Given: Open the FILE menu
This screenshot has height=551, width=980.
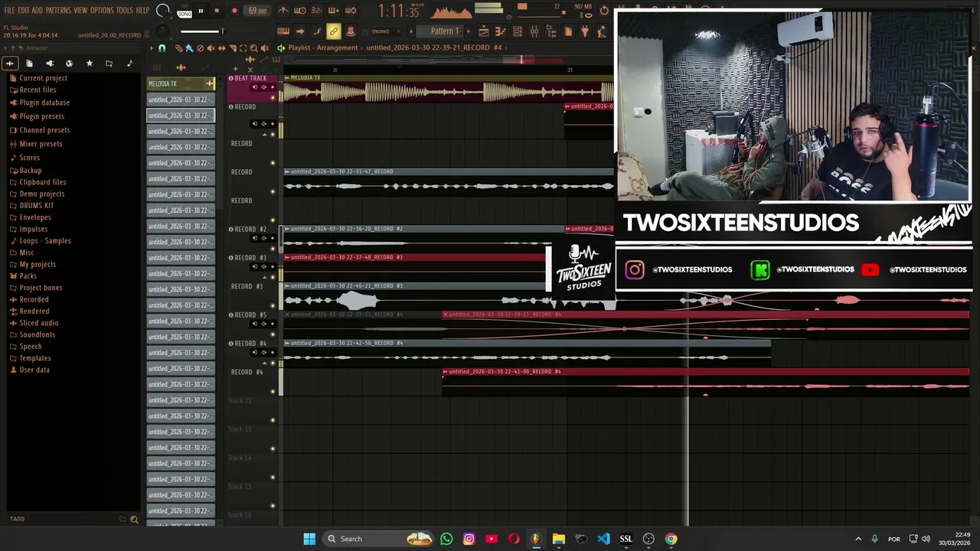Looking at the screenshot, I should 9,10.
